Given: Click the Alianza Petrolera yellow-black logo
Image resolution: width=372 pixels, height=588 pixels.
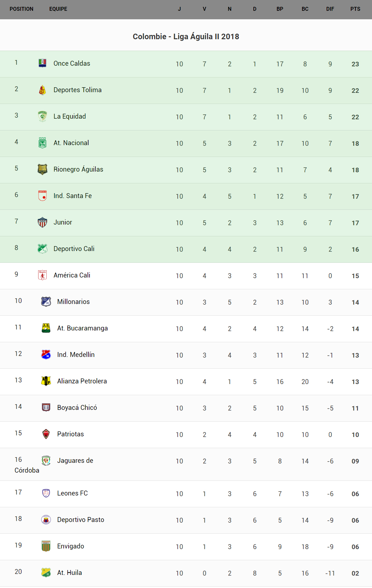Looking at the screenshot, I should [46, 381].
